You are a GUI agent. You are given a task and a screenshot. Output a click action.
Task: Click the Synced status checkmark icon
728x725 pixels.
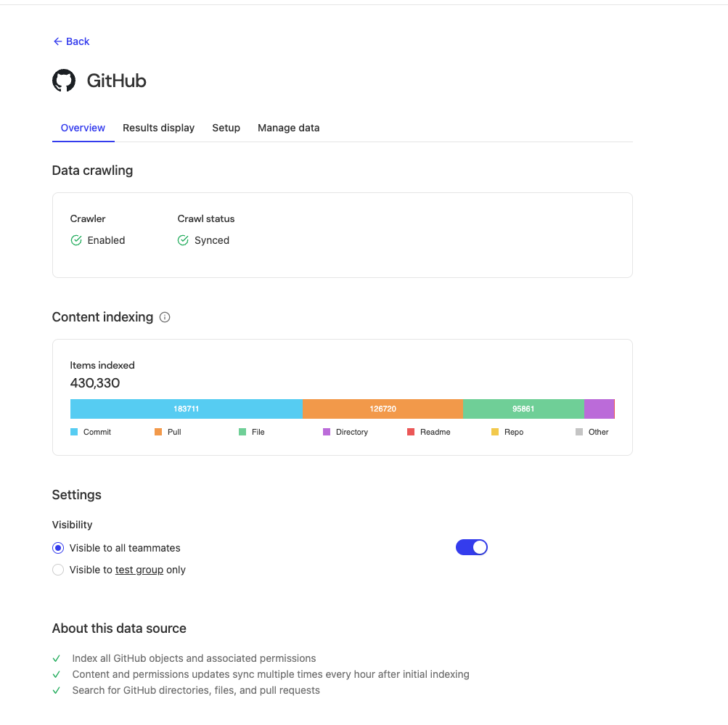click(183, 240)
